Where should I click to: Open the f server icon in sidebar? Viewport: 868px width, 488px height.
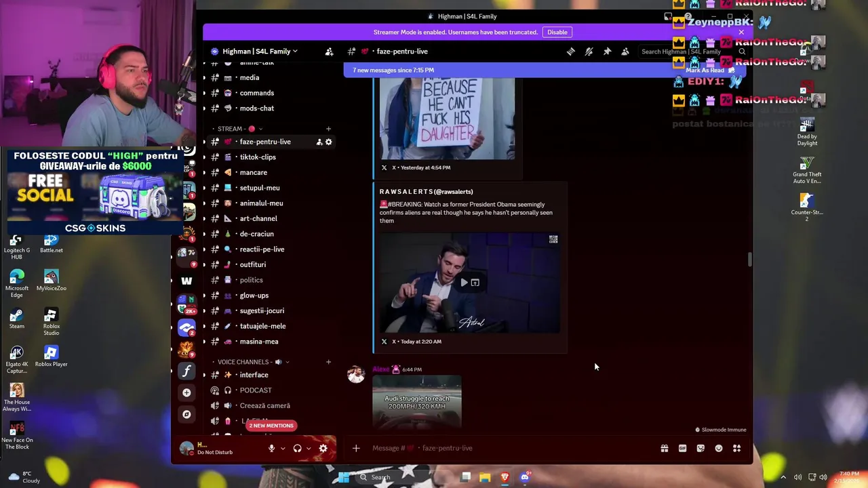(x=186, y=371)
